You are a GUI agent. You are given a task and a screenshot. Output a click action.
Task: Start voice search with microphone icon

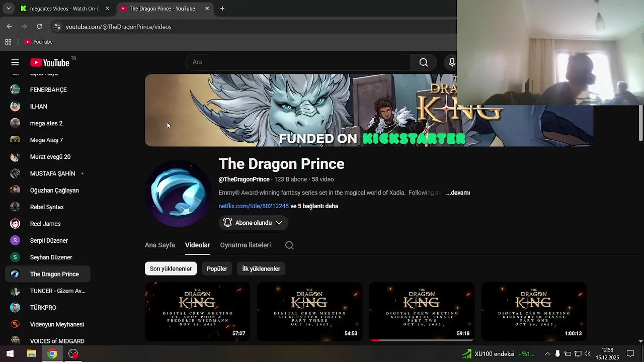click(x=452, y=62)
